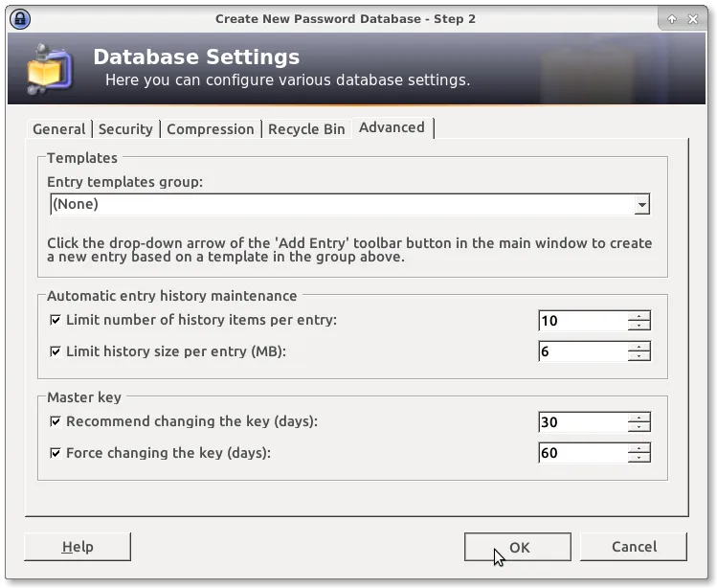The height and width of the screenshot is (588, 717).
Task: Switch to the Security tab
Action: [125, 129]
